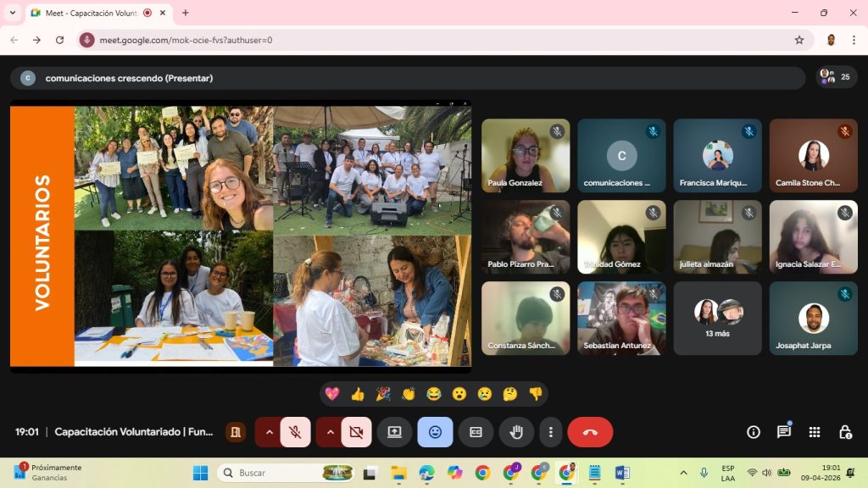
Task: Open the tab search dropdown in Chrome
Action: [x=13, y=13]
